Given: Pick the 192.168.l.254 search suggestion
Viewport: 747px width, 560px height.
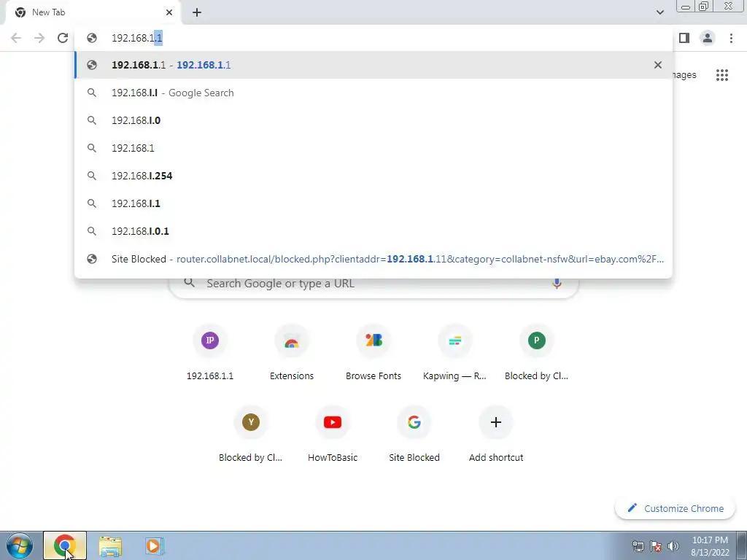Looking at the screenshot, I should click(x=373, y=176).
